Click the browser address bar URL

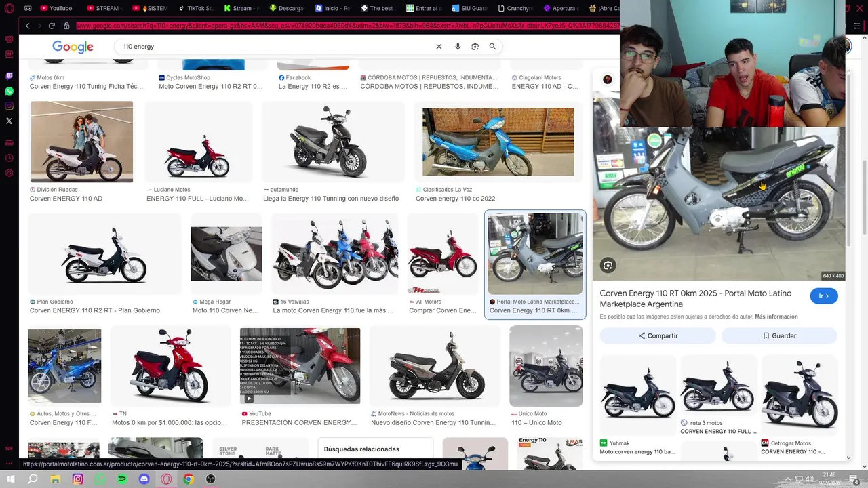click(x=347, y=26)
